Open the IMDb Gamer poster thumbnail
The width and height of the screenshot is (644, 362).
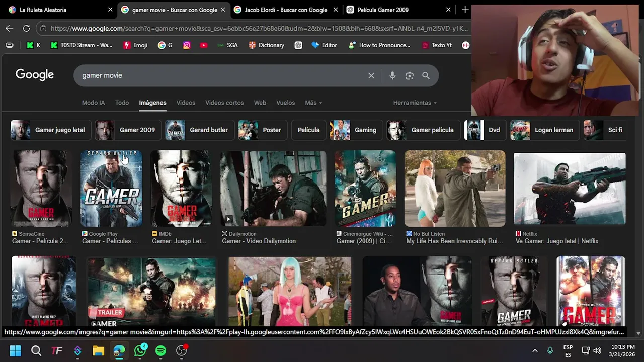[x=182, y=189]
